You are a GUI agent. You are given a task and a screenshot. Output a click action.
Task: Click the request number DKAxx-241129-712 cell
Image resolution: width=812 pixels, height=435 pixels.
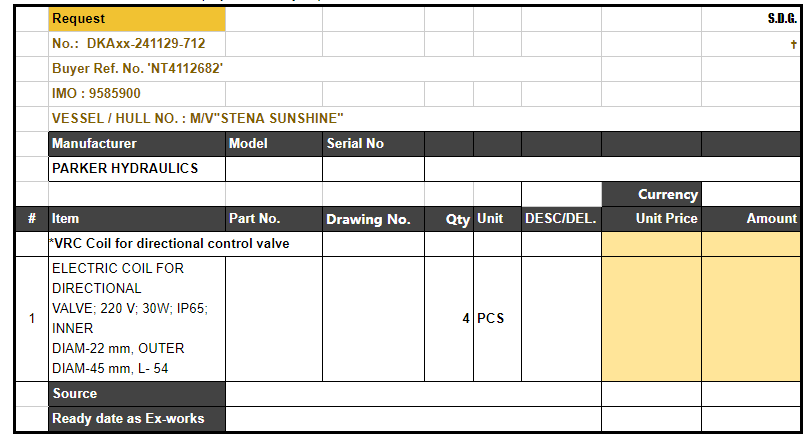137,44
